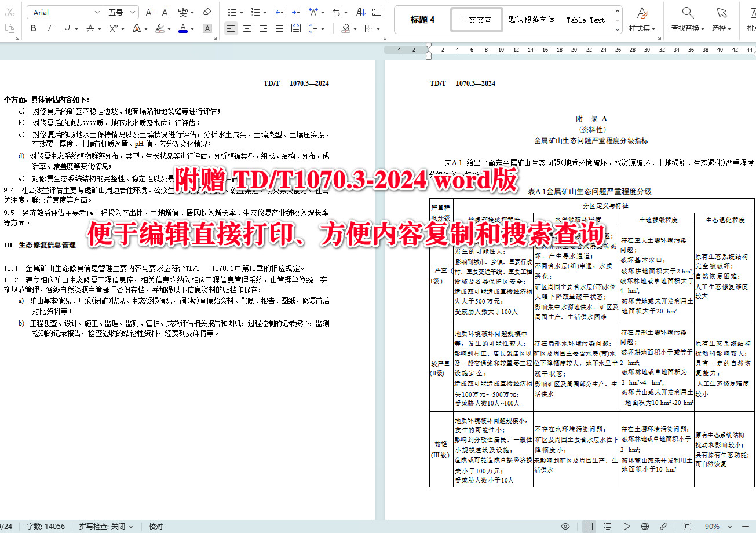Click the copy icon on left edge

pos(10,28)
